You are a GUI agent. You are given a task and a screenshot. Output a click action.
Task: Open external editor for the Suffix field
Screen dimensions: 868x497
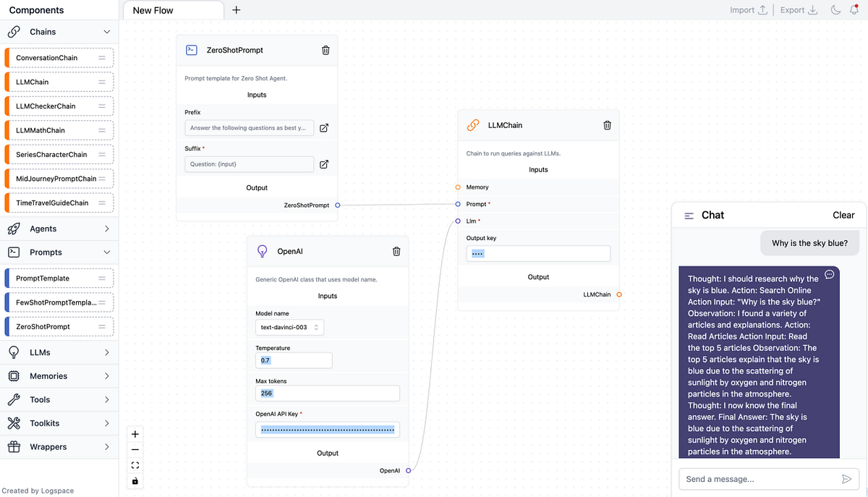[323, 165]
